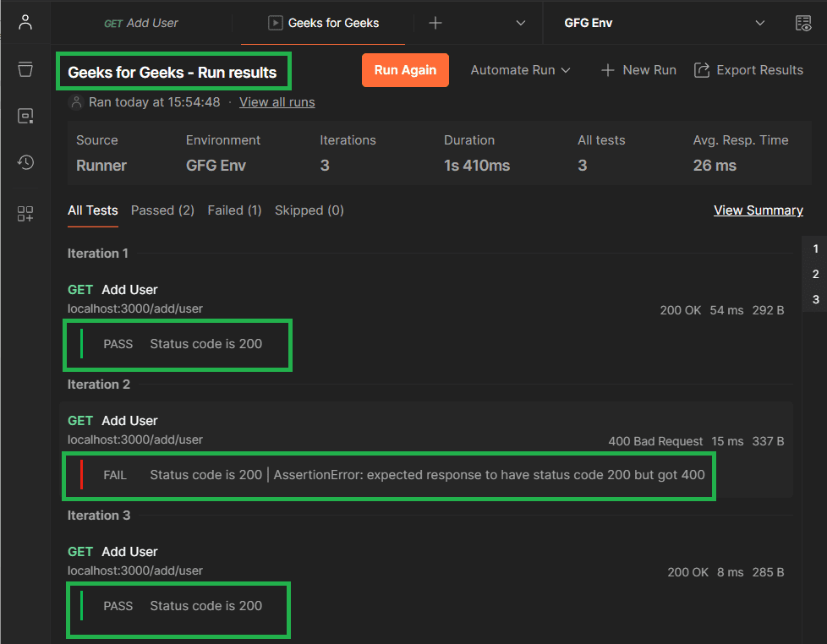
Task: Open the View all runs link
Action: coord(277,102)
